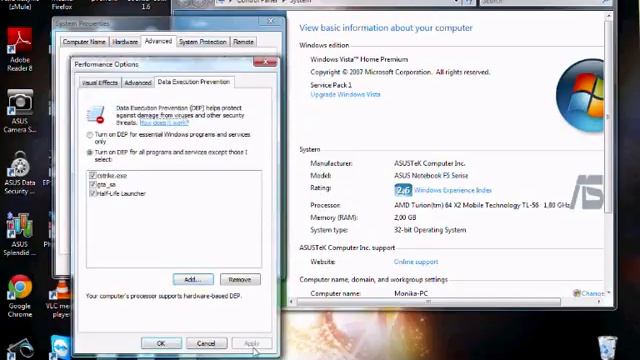The width and height of the screenshot is (640, 360).
Task: Cancel the Performance Options dialog
Action: 207,343
